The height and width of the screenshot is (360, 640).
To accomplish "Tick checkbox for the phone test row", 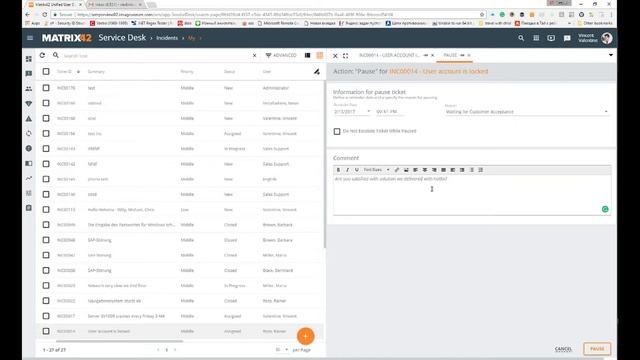I will [46, 179].
